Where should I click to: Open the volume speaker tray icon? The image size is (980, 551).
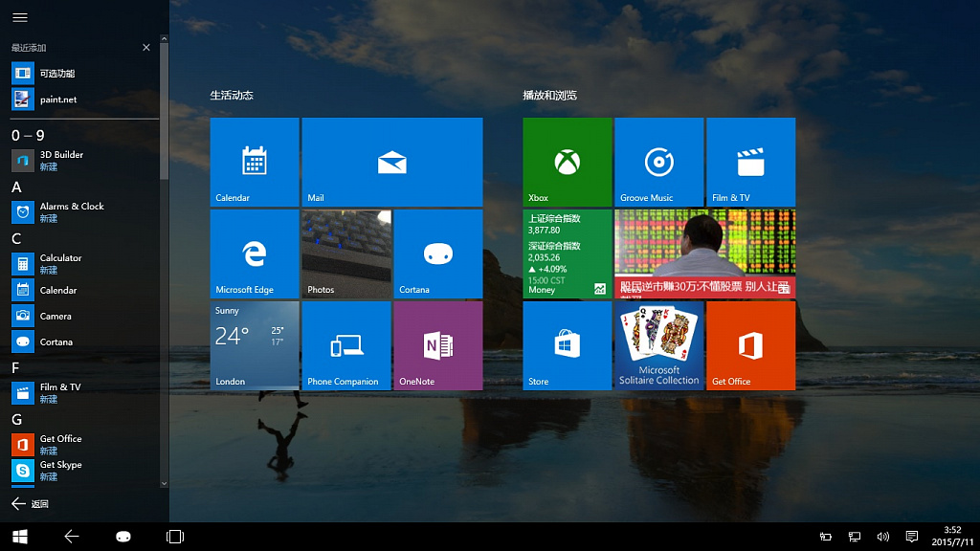tap(883, 537)
